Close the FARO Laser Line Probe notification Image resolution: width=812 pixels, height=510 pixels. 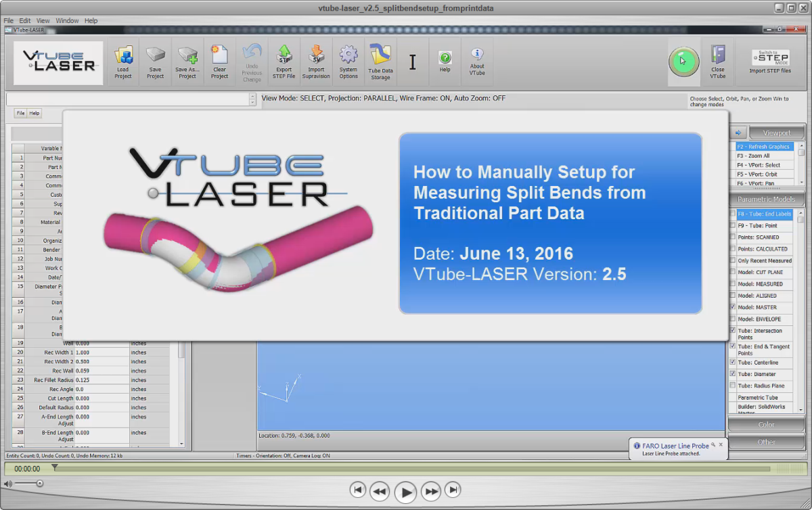point(721,445)
